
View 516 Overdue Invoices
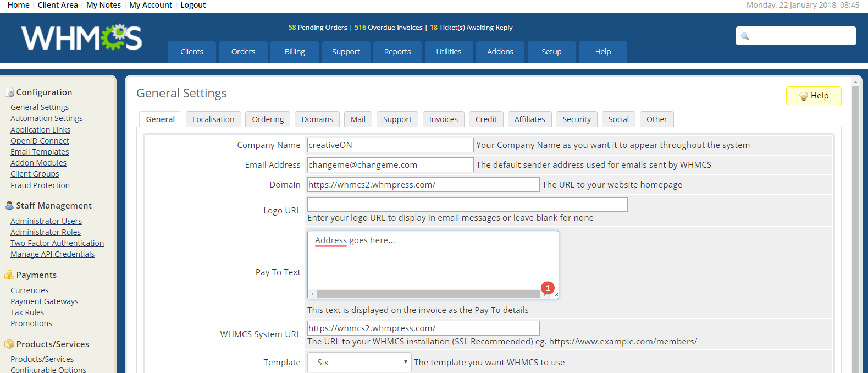tap(389, 28)
